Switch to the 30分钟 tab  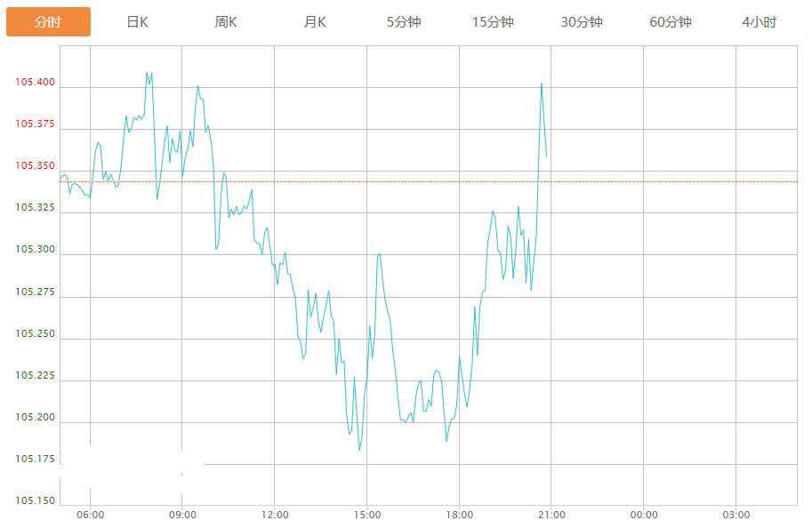(x=582, y=22)
